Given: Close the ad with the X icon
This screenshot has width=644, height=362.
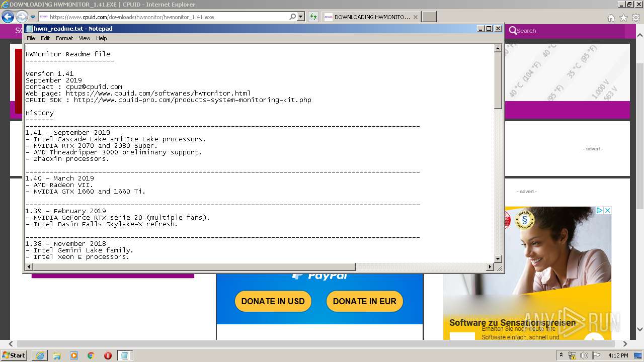Looking at the screenshot, I should tap(607, 210).
